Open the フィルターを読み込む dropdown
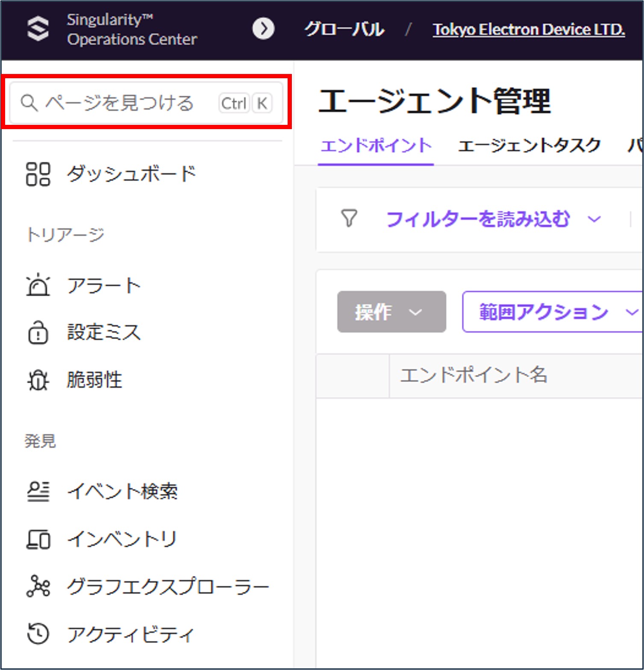 pos(493,219)
